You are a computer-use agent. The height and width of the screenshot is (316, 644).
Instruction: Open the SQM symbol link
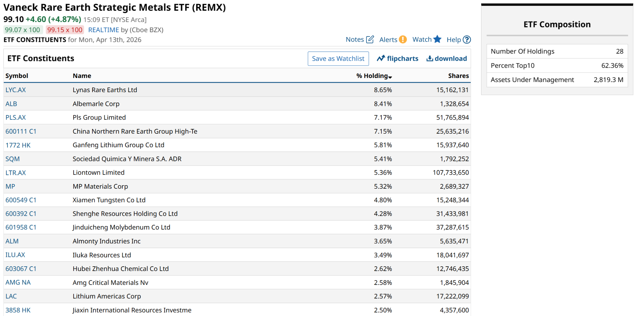tap(13, 159)
